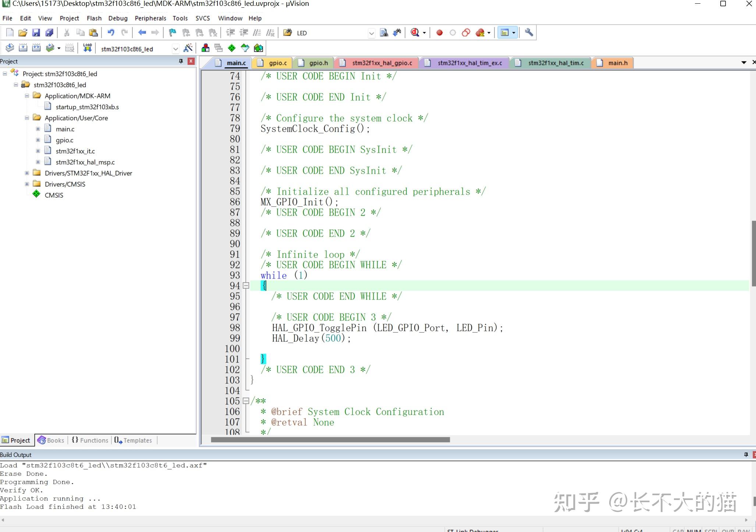This screenshot has width=756, height=532.
Task: Expand the Drivers/STM32F1xx_HAL_Driver folder
Action: [x=27, y=173]
